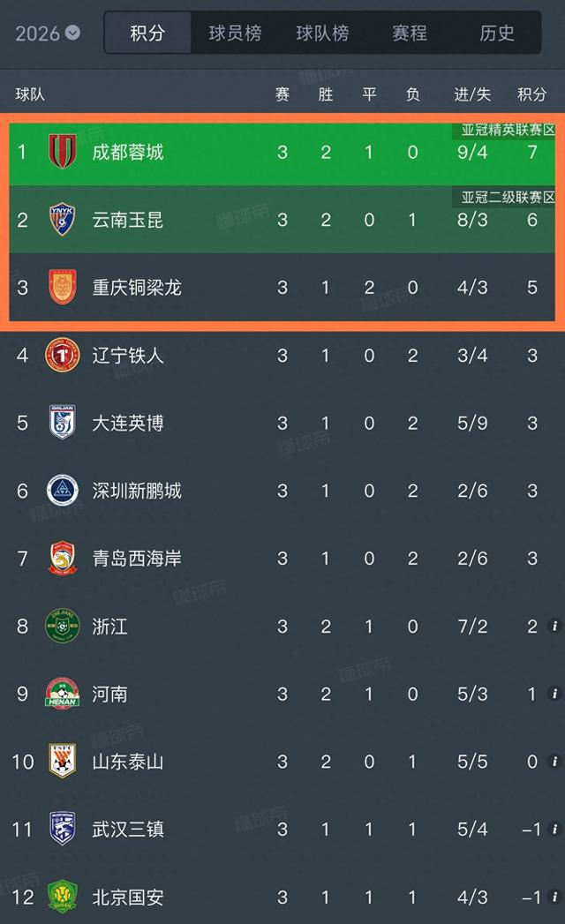Tap the info icon beside Zhejiang's points
Viewport: 565px width, 924px height.
554,627
